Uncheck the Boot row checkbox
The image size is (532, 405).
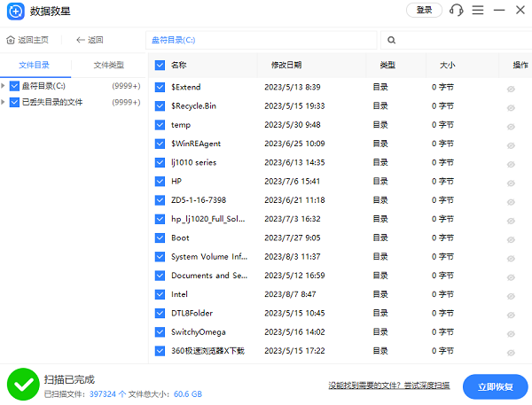click(160, 238)
